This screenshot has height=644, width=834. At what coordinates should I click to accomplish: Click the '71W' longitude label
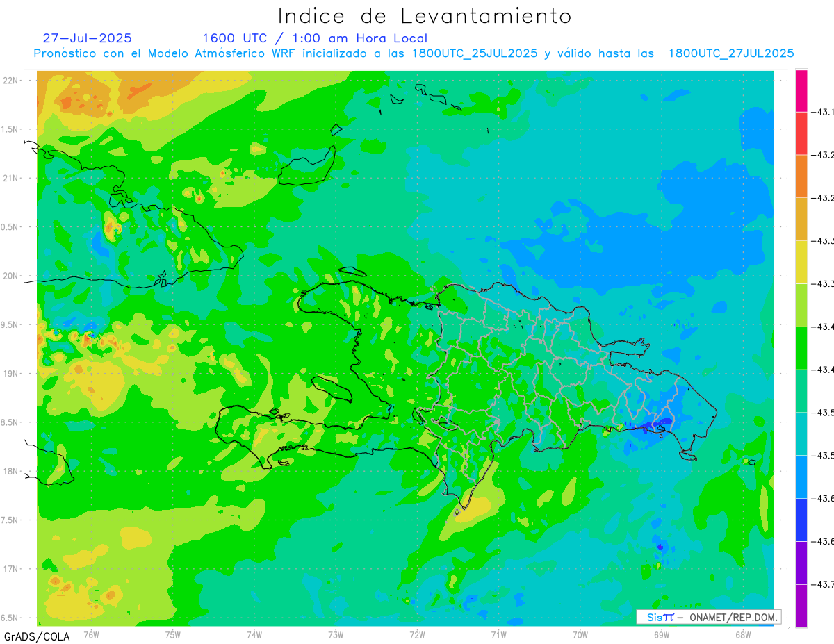498,634
